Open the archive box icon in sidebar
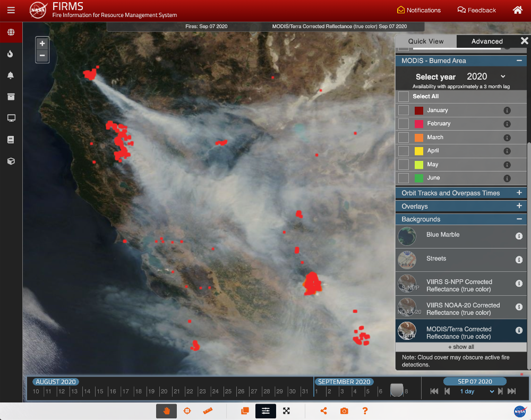This screenshot has width=531, height=420. point(11,97)
